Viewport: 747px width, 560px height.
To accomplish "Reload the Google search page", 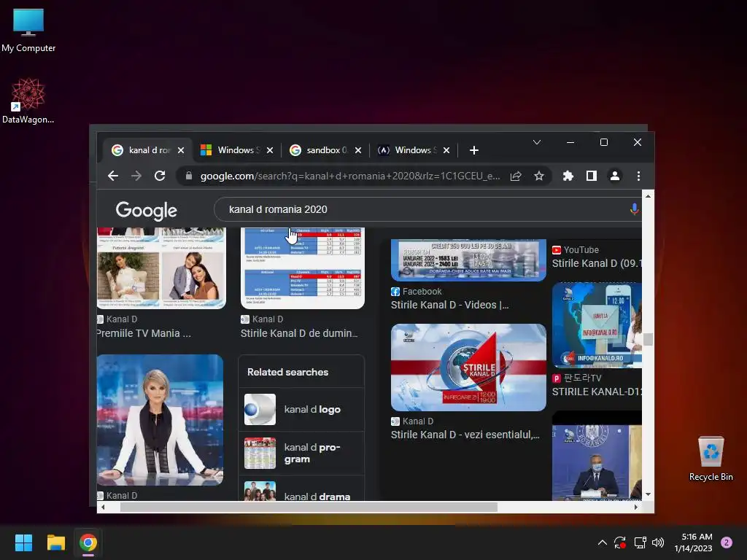I will click(x=160, y=176).
